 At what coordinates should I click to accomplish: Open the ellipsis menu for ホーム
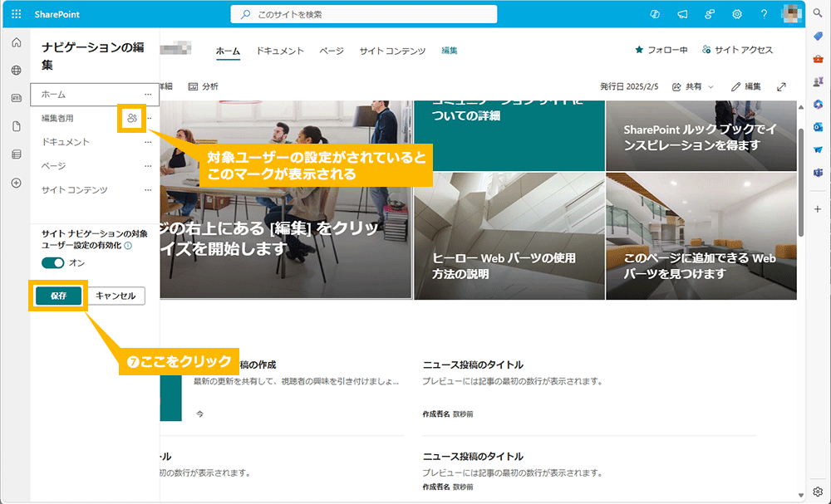point(149,94)
